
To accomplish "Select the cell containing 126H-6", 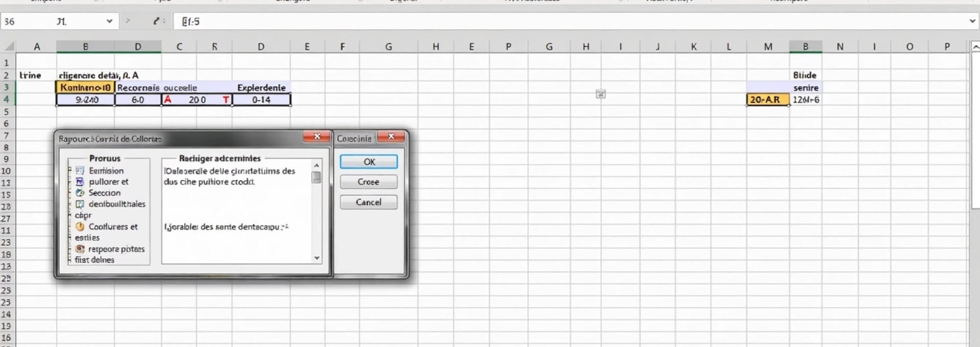I will point(806,100).
